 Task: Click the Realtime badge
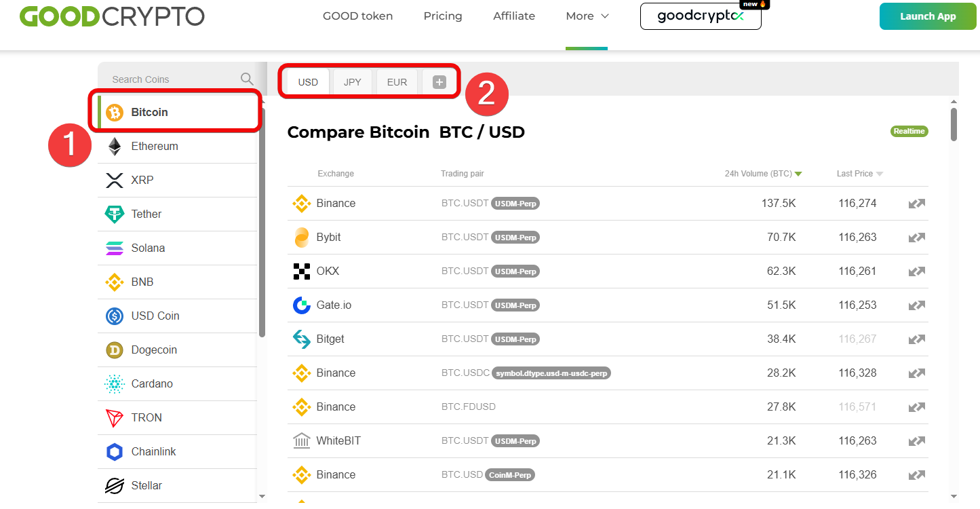tap(909, 131)
